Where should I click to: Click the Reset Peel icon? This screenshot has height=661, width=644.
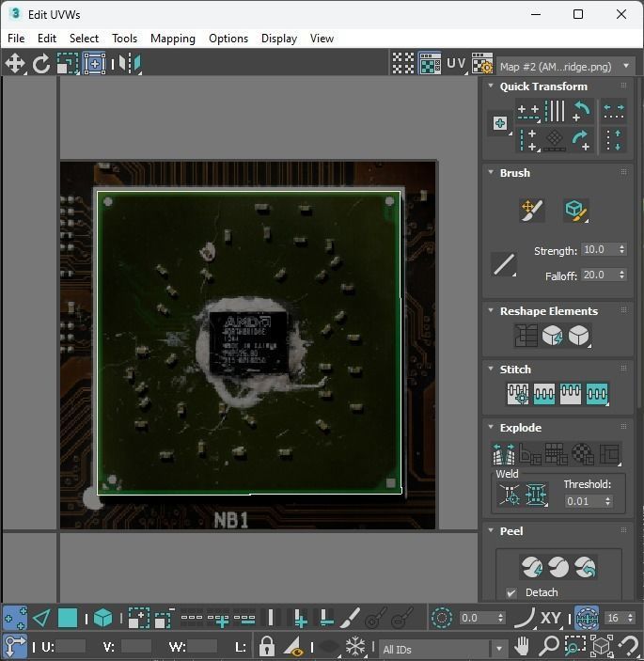585,567
